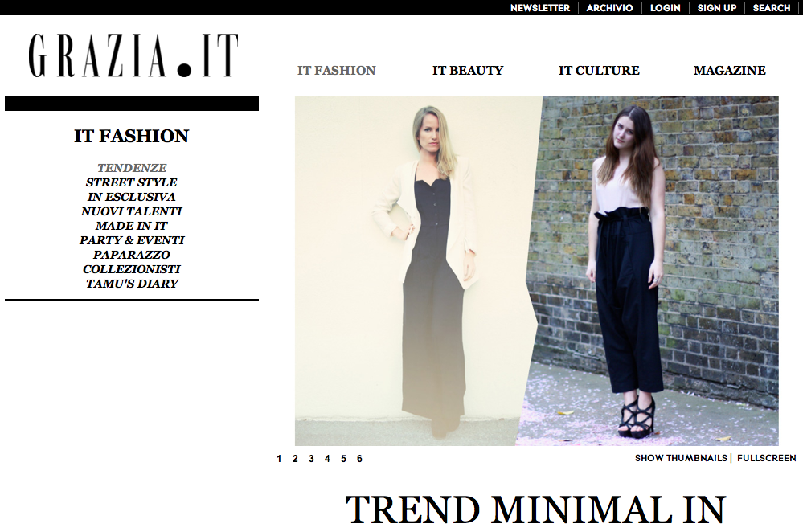803x532 pixels.
Task: Select the IT Culture tab
Action: click(x=599, y=70)
